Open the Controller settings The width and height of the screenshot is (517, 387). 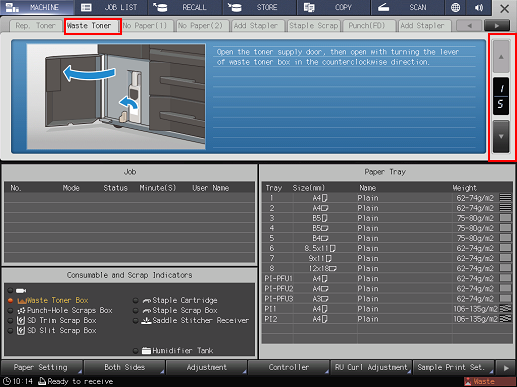click(289, 367)
